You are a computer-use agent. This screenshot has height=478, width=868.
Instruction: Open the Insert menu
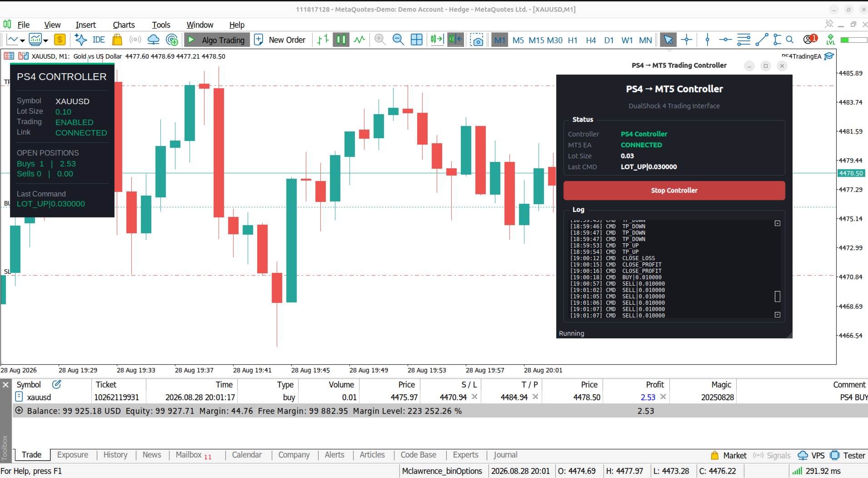click(x=85, y=25)
